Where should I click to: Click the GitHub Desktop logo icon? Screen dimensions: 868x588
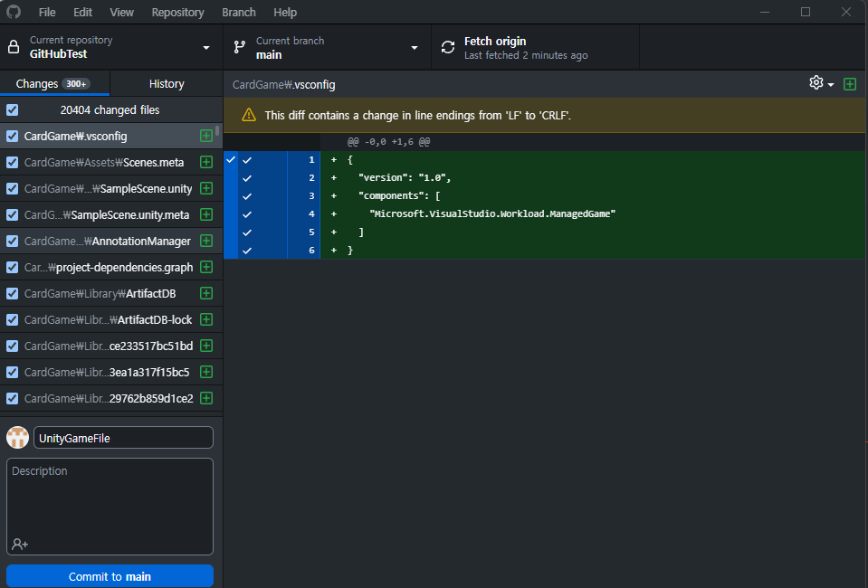tap(14, 12)
